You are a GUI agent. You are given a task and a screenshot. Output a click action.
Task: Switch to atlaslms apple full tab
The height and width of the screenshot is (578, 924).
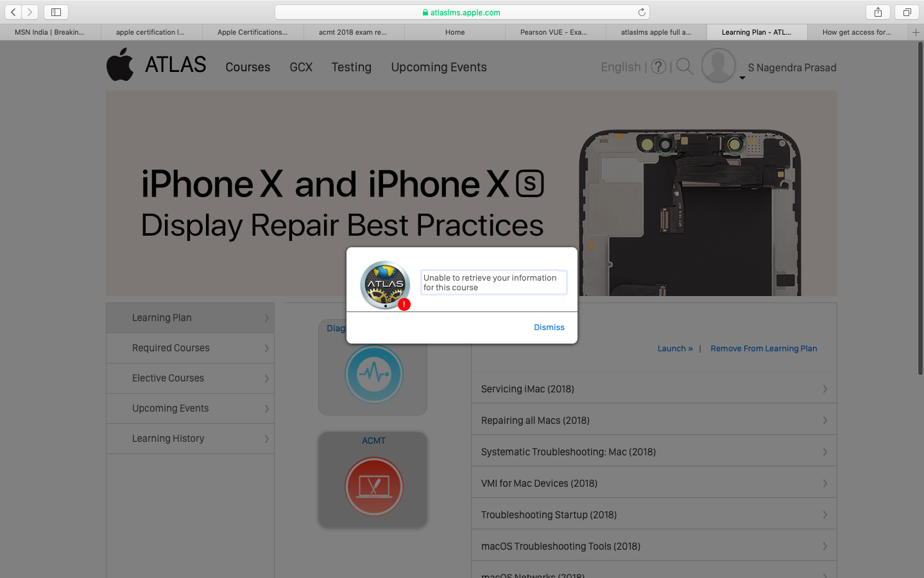[x=656, y=32]
